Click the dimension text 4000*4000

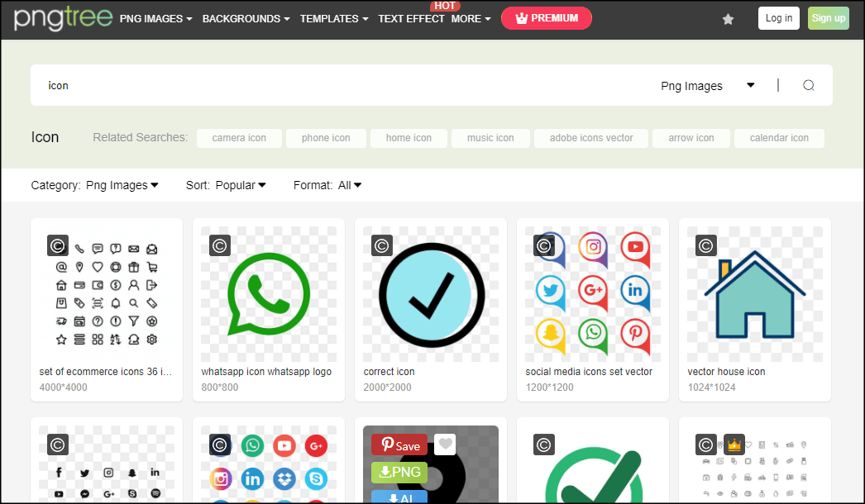click(x=64, y=388)
